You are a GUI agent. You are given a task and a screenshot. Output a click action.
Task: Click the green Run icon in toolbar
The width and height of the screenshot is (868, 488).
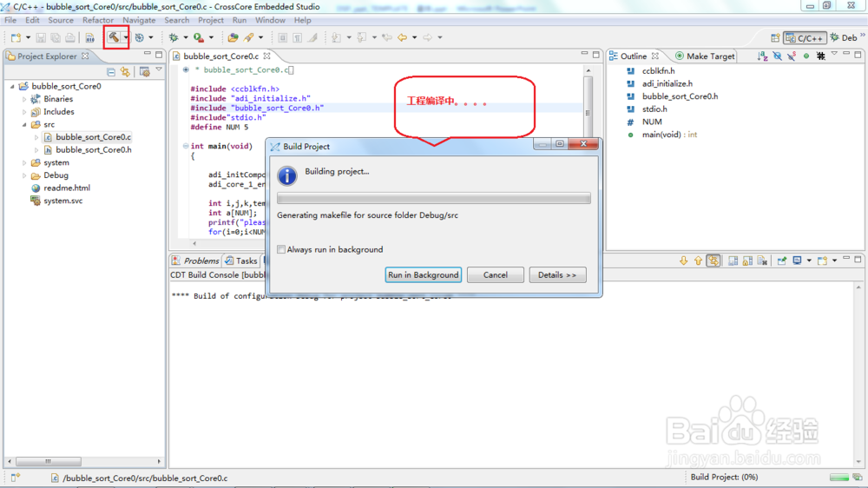pyautogui.click(x=198, y=37)
